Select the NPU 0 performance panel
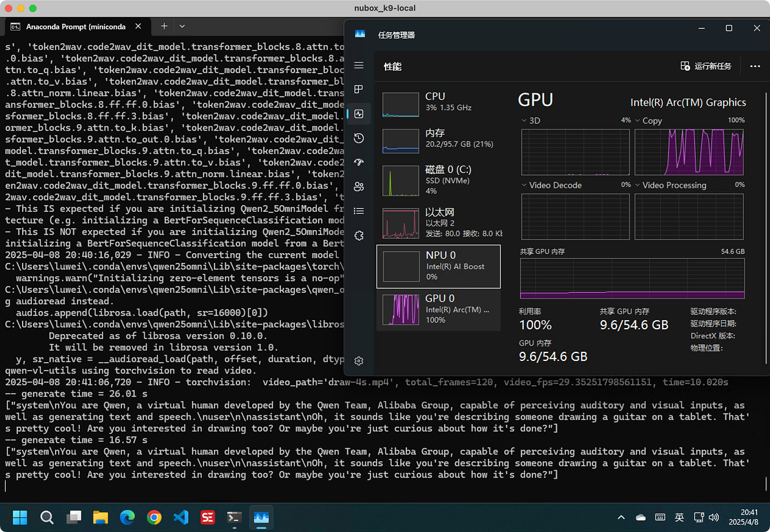This screenshot has height=532, width=770. tap(438, 266)
